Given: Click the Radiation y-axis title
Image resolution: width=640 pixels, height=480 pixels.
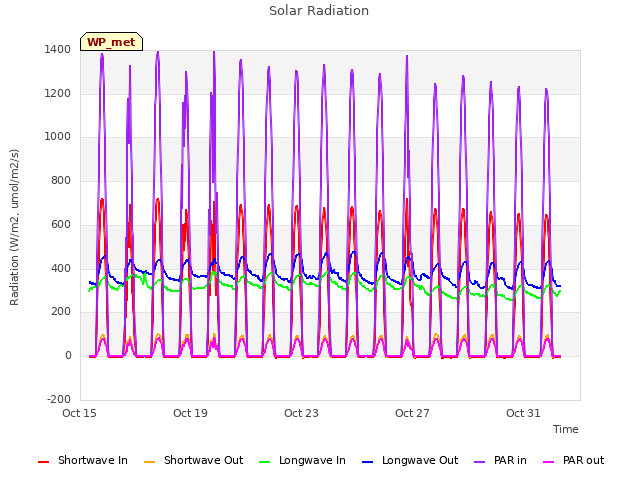Looking at the screenshot, I should point(14,227).
